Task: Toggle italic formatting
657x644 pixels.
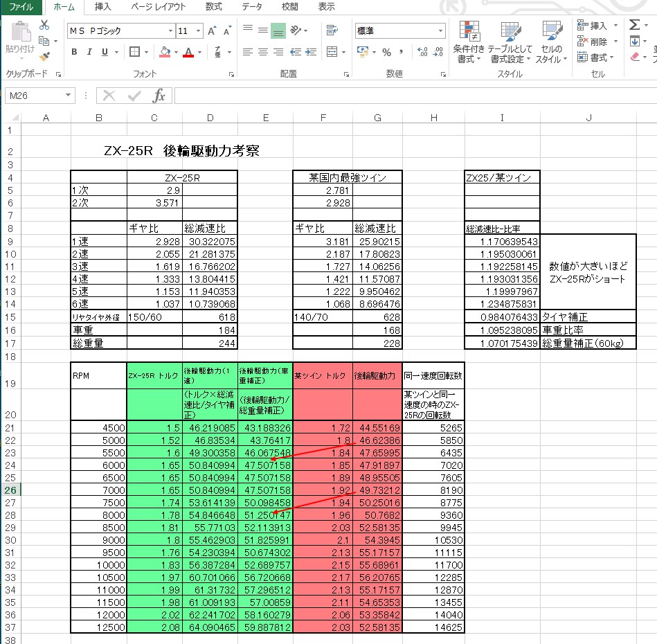Action: click(x=89, y=52)
